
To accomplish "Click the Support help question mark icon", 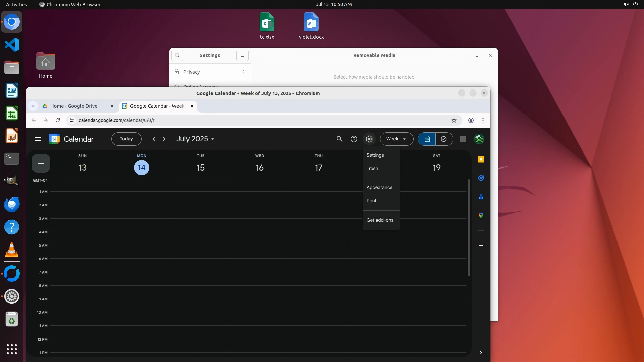I will pyautogui.click(x=354, y=139).
